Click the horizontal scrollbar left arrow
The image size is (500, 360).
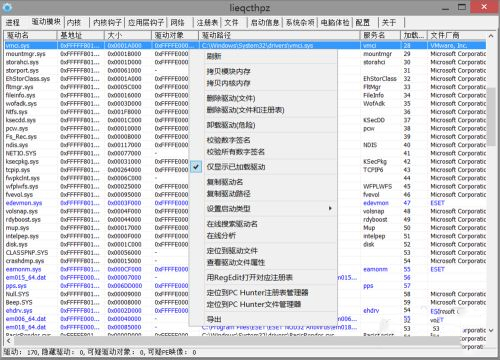(x=9, y=340)
